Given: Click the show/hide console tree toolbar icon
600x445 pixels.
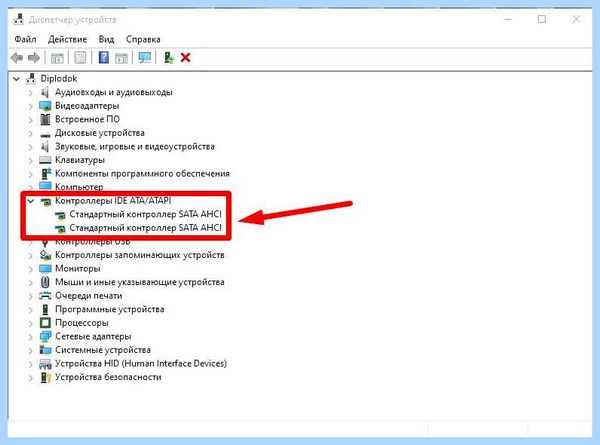Looking at the screenshot, I should click(57, 58).
